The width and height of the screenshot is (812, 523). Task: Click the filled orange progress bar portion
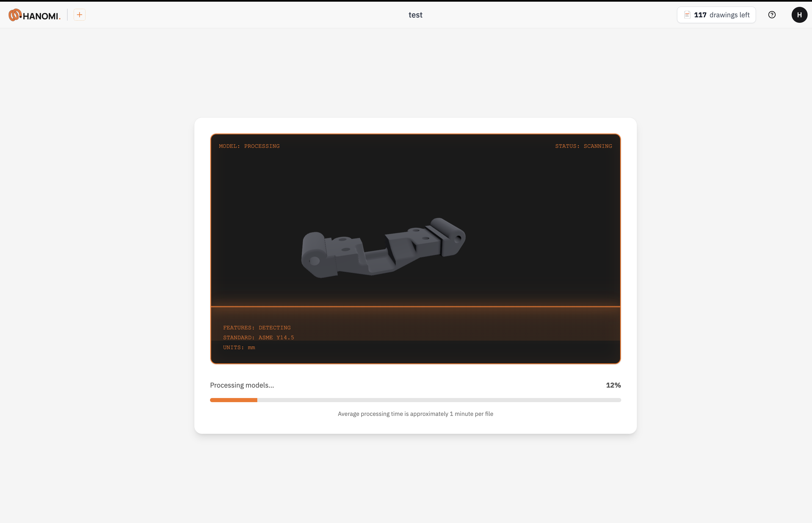coord(233,400)
